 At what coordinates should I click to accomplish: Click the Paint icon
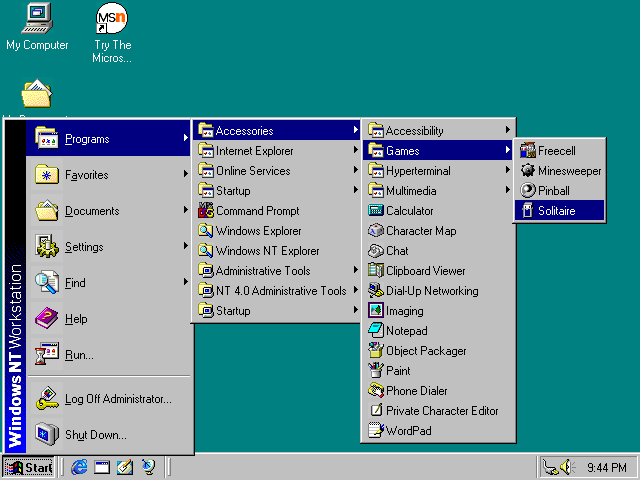pos(376,371)
